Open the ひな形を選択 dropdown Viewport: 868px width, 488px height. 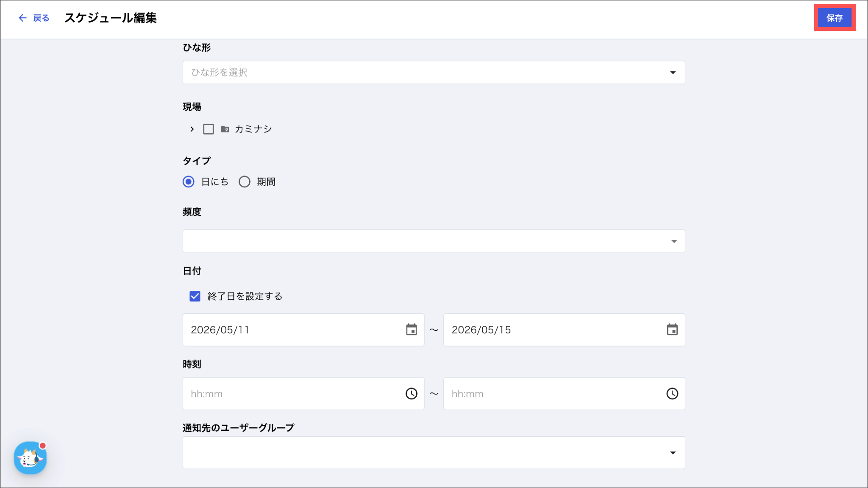click(434, 73)
